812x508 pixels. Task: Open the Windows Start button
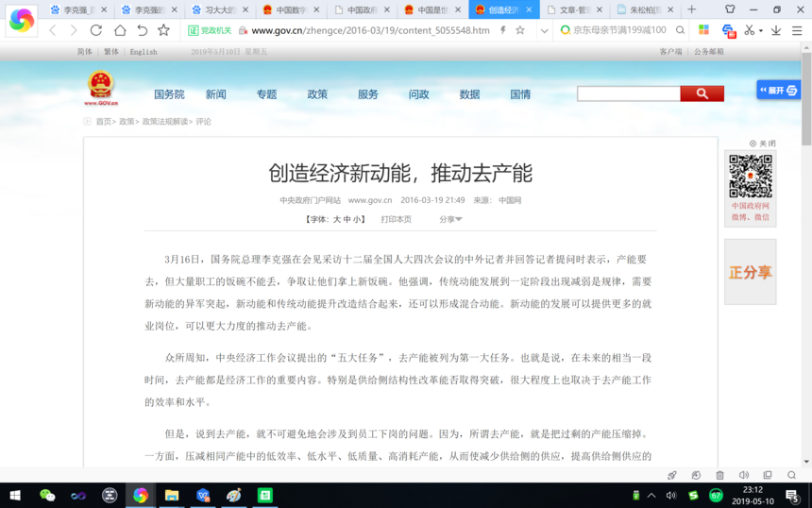(x=15, y=496)
